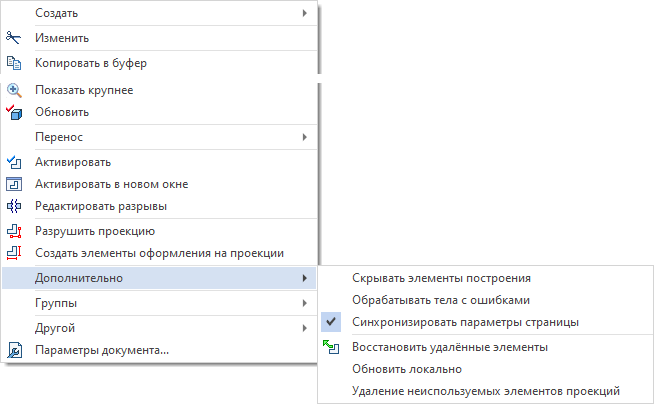Image resolution: width=654 pixels, height=404 pixels.
Task: Select Обновить локально
Action: (405, 369)
